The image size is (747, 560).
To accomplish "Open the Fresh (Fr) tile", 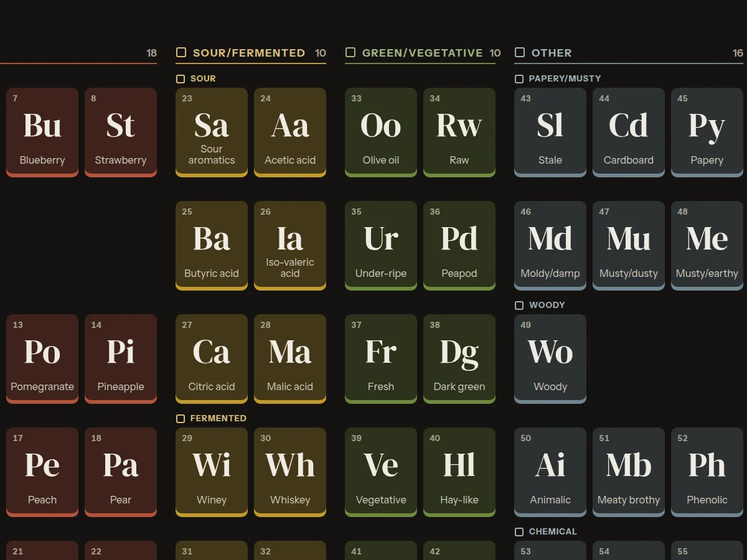I will coord(381,359).
